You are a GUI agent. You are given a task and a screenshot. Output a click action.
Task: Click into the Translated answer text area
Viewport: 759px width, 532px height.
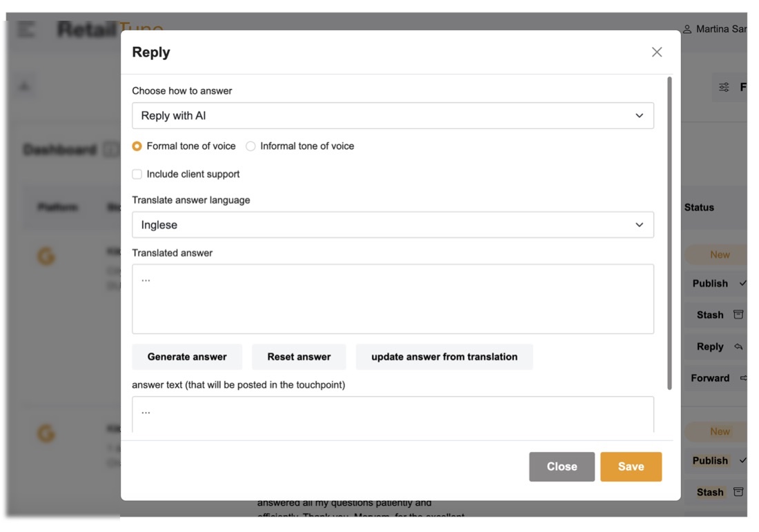393,299
